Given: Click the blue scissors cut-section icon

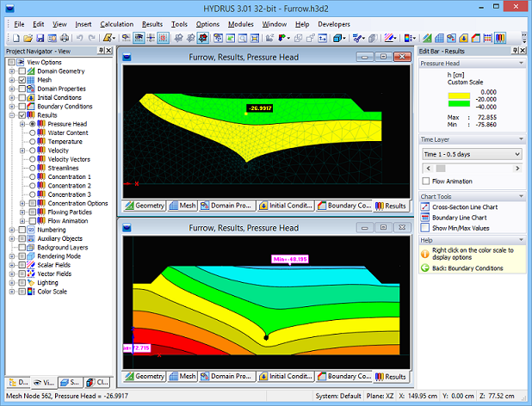Looking at the screenshot, I should [357, 38].
